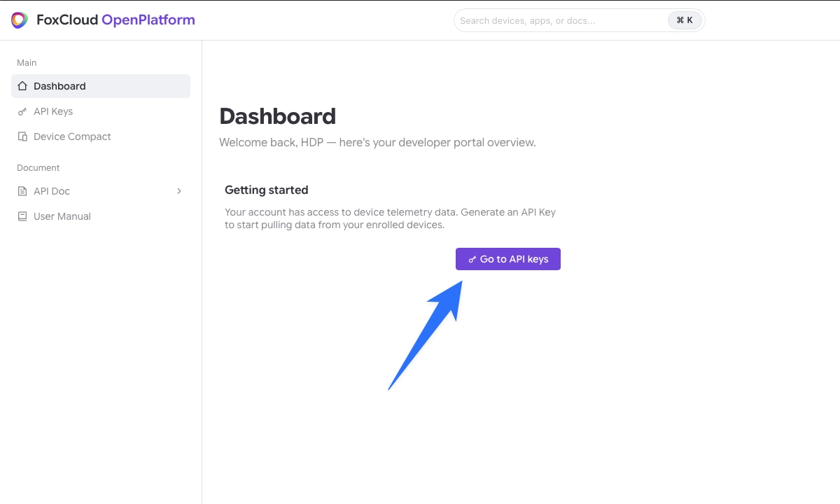Viewport: 840px width, 504px height.
Task: Click the Dashboard page heading
Action: click(x=278, y=116)
